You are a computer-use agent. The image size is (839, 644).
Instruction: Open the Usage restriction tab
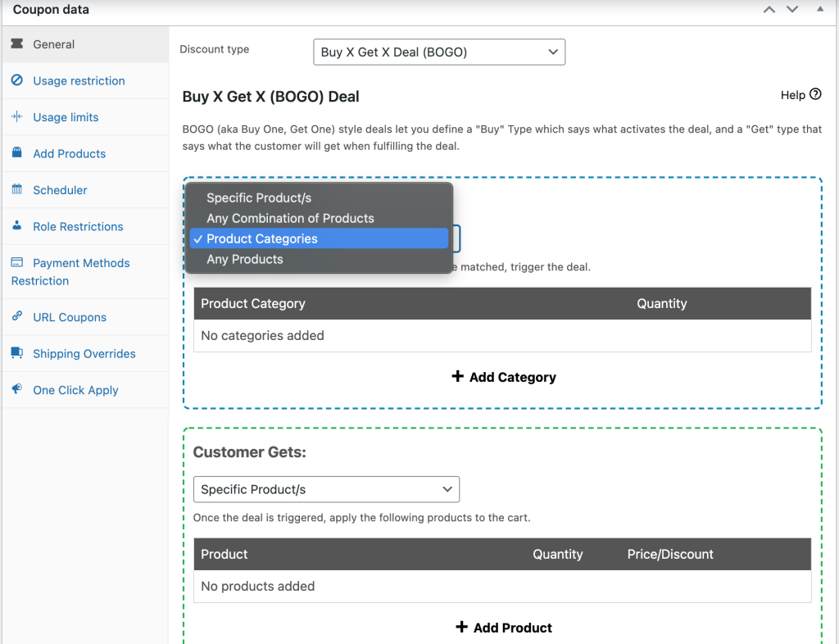point(85,81)
